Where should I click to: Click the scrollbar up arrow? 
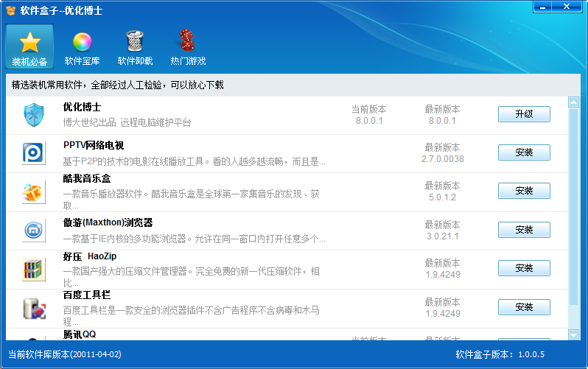pos(573,102)
